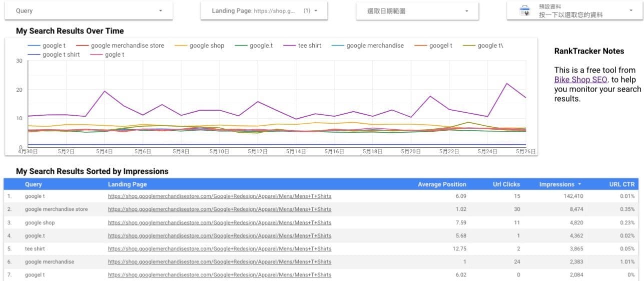Open the landing page link for 'google t'
Screen dimensions: 644x281
219,196
